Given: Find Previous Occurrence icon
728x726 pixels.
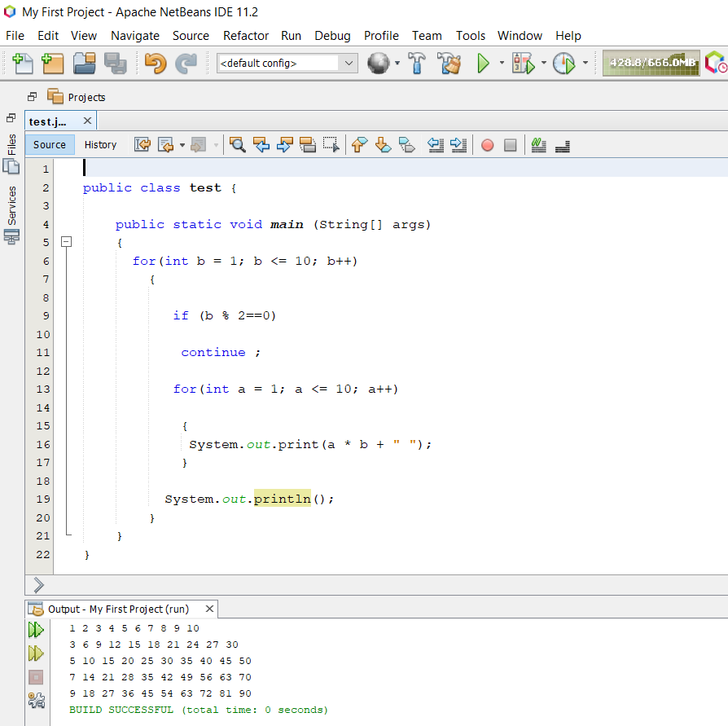Looking at the screenshot, I should [261, 145].
